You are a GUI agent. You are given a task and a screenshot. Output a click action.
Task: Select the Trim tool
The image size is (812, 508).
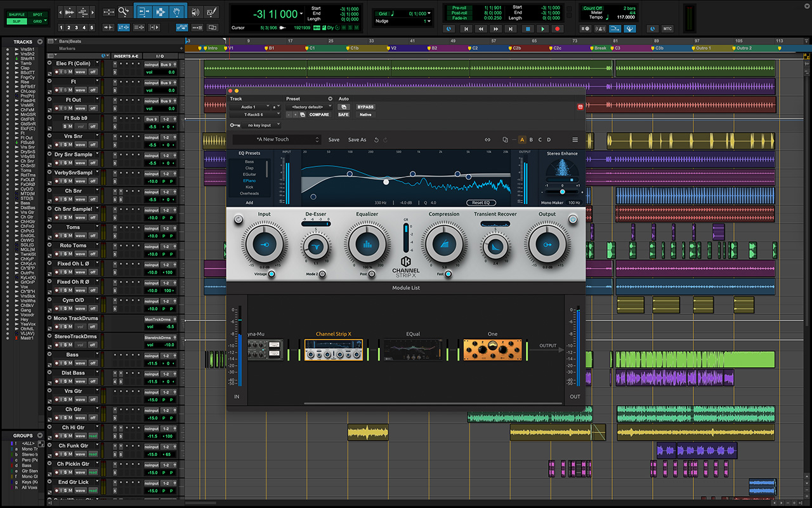coord(144,11)
